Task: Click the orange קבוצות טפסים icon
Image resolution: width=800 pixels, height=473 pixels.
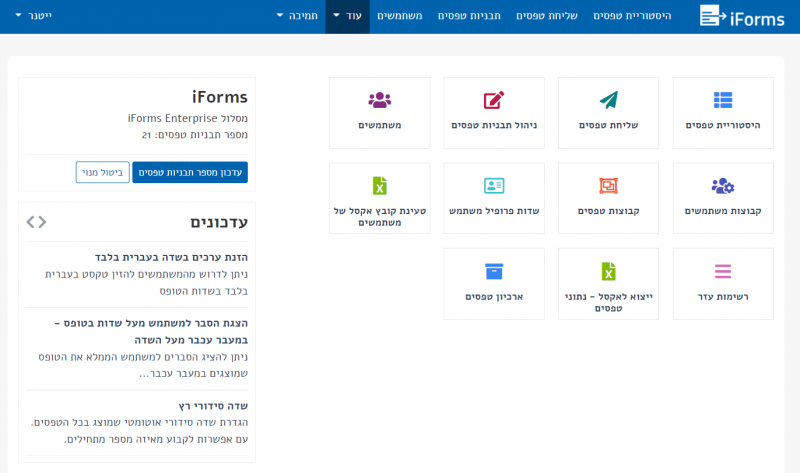Action: tap(608, 186)
